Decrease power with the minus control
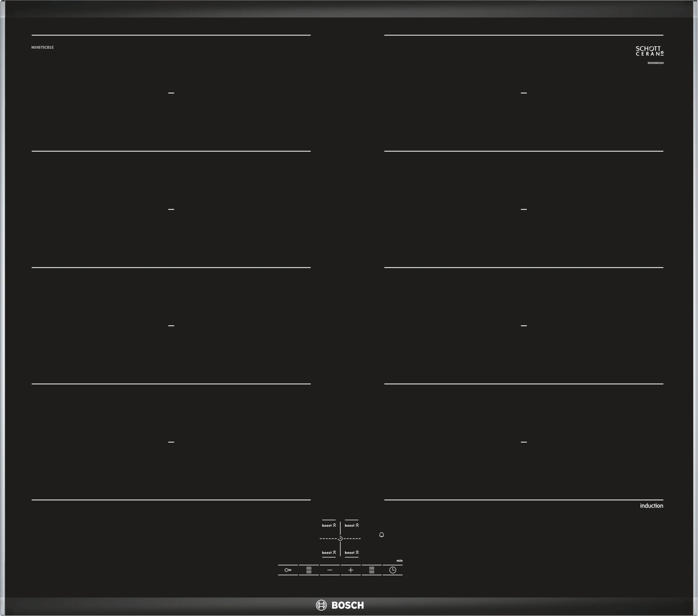 click(329, 570)
